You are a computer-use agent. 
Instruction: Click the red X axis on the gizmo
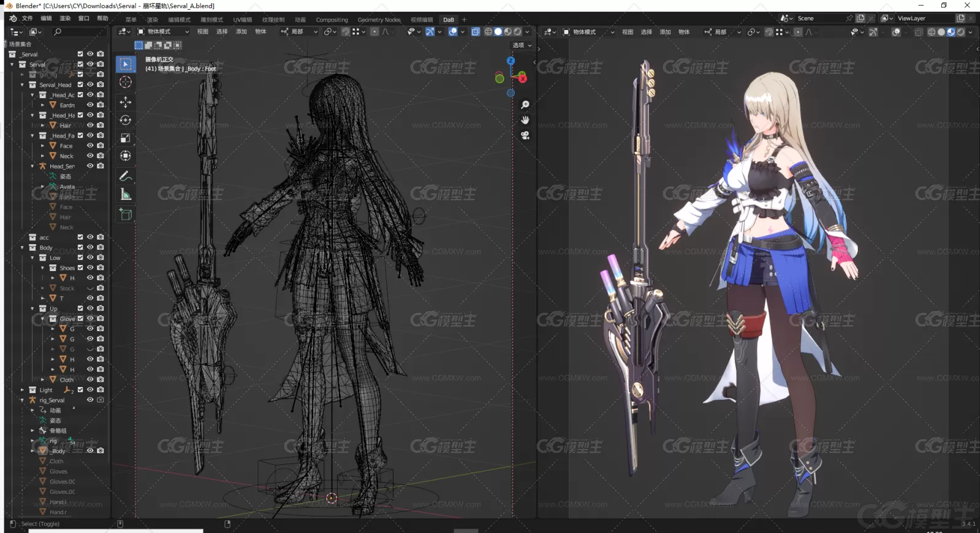pos(522,77)
